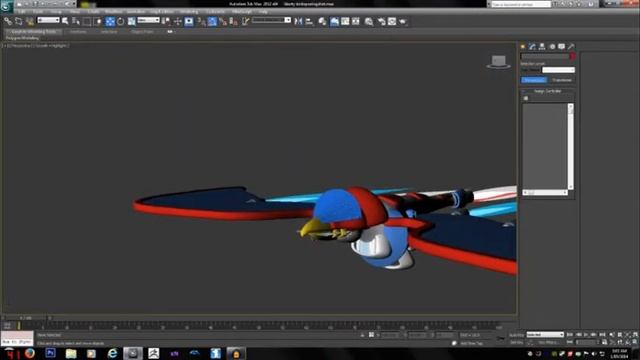Switch to the Hierarchy command panel tab
The image size is (640, 360).
(542, 47)
